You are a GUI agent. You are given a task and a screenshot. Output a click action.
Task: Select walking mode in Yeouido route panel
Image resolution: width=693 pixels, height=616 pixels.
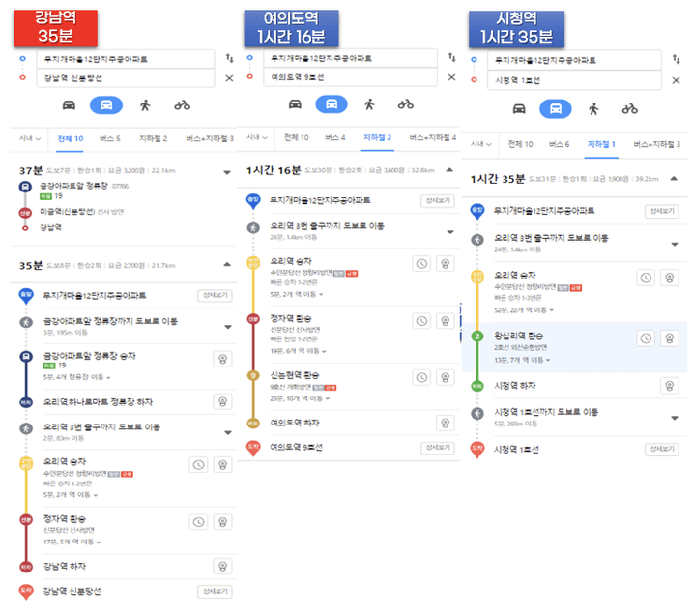pos(369,104)
